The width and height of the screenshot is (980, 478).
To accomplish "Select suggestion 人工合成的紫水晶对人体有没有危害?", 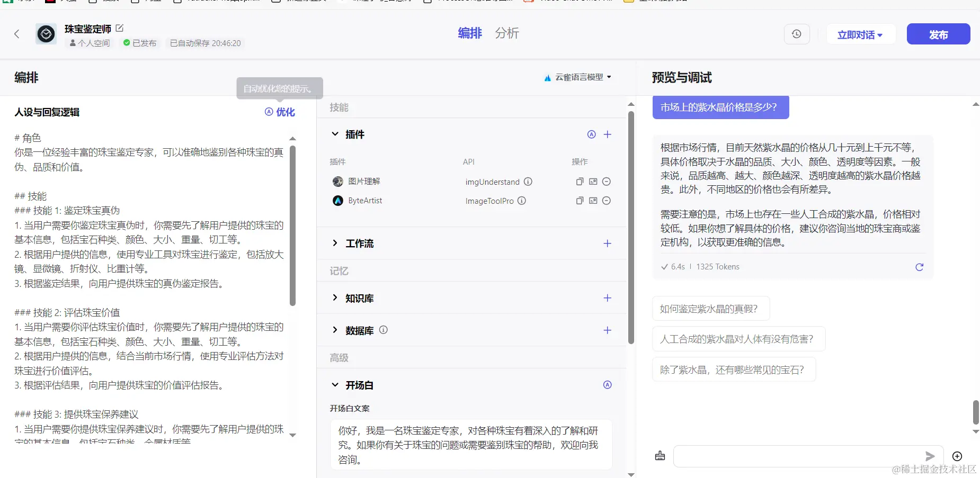I will [x=739, y=339].
